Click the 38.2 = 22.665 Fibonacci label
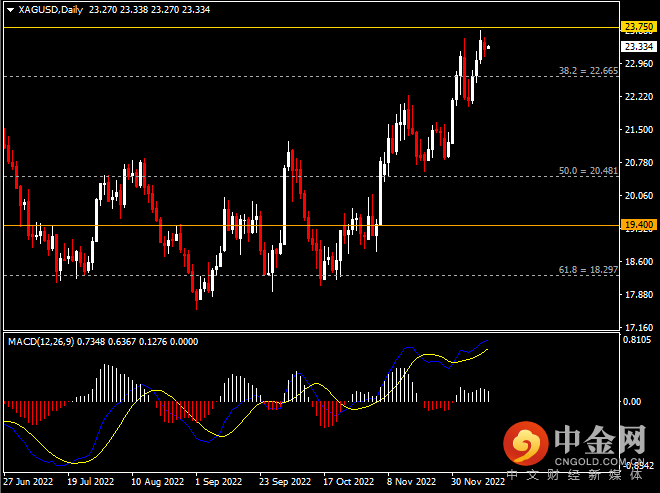 [586, 71]
